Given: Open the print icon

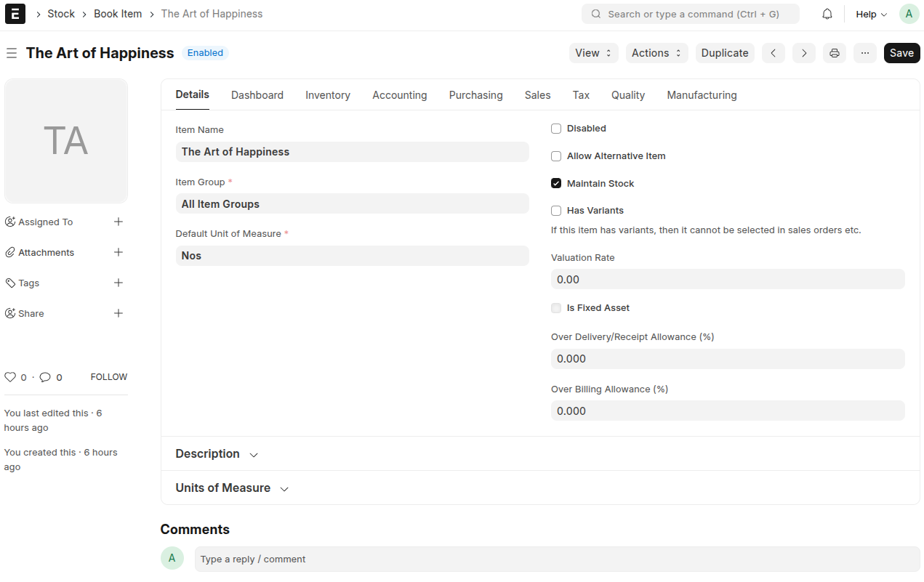Looking at the screenshot, I should [834, 52].
